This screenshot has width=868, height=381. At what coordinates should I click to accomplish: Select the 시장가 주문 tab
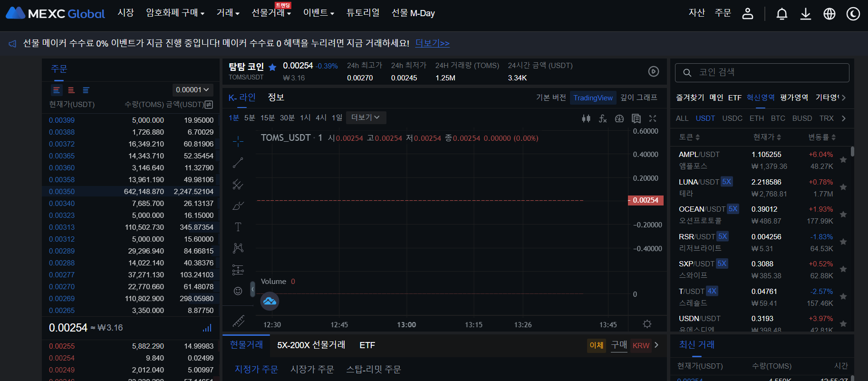[x=312, y=370]
